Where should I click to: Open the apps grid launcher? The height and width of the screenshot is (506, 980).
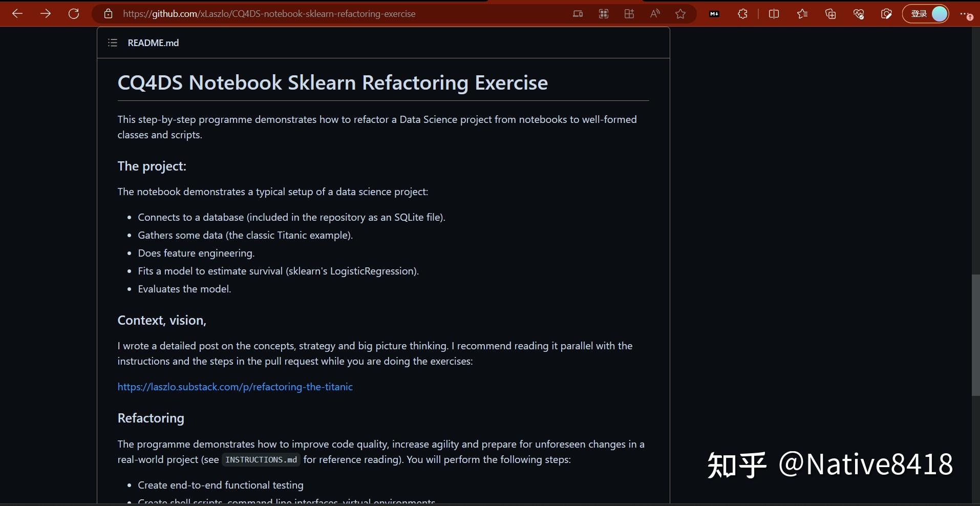(x=604, y=14)
